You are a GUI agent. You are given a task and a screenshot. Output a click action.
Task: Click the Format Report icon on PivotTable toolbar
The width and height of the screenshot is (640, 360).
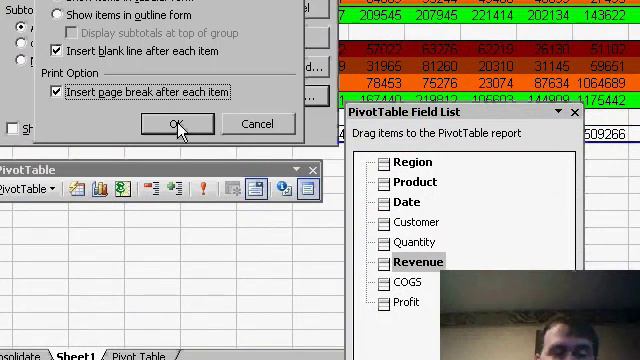point(76,189)
